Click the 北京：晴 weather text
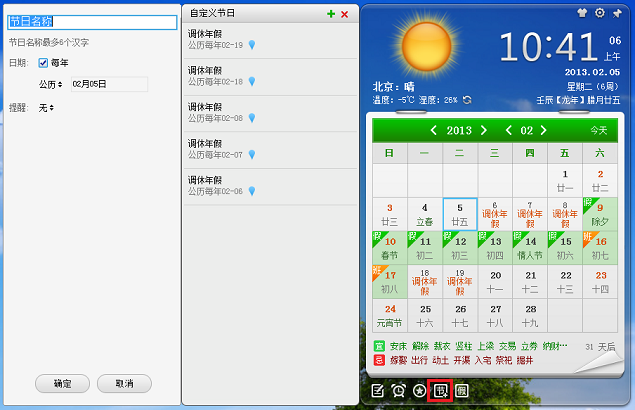 coord(394,87)
